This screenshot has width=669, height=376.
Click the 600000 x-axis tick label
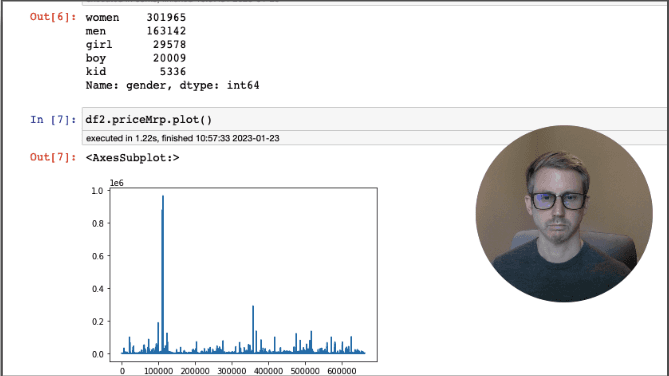[x=342, y=371]
